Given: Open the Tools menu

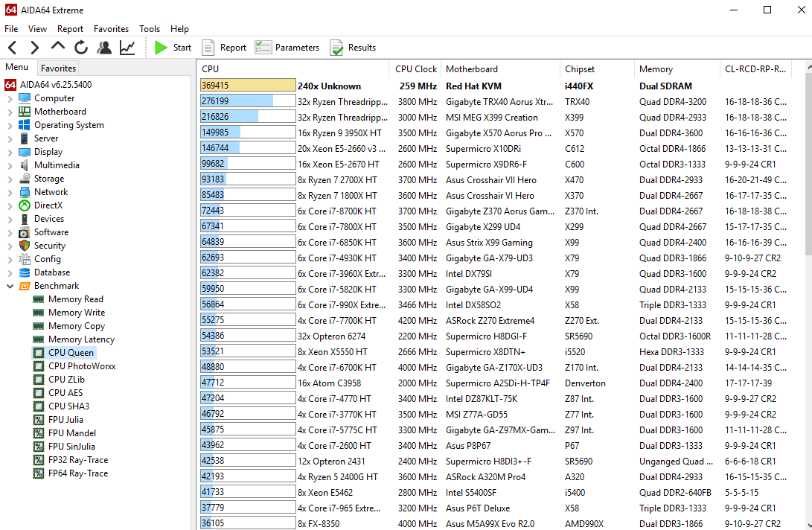Looking at the screenshot, I should coord(150,29).
